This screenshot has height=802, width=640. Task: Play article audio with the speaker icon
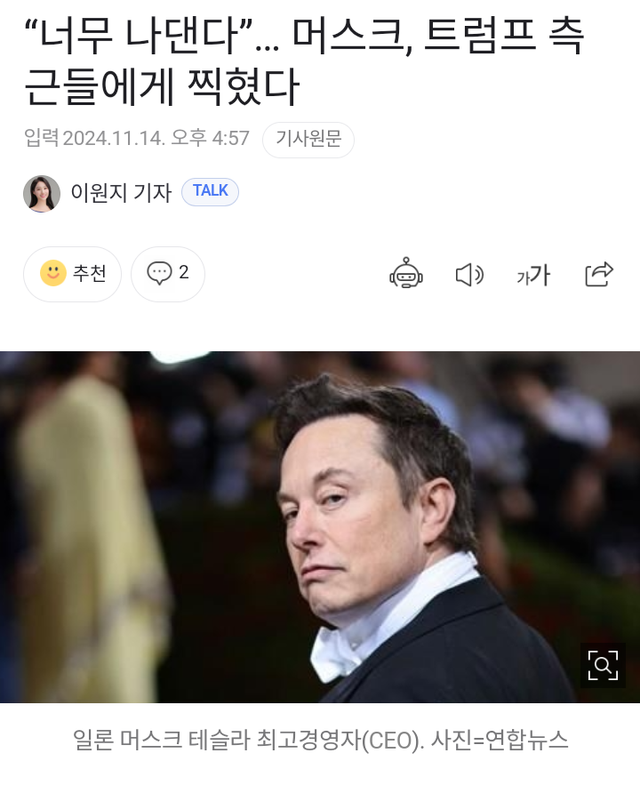[x=469, y=275]
